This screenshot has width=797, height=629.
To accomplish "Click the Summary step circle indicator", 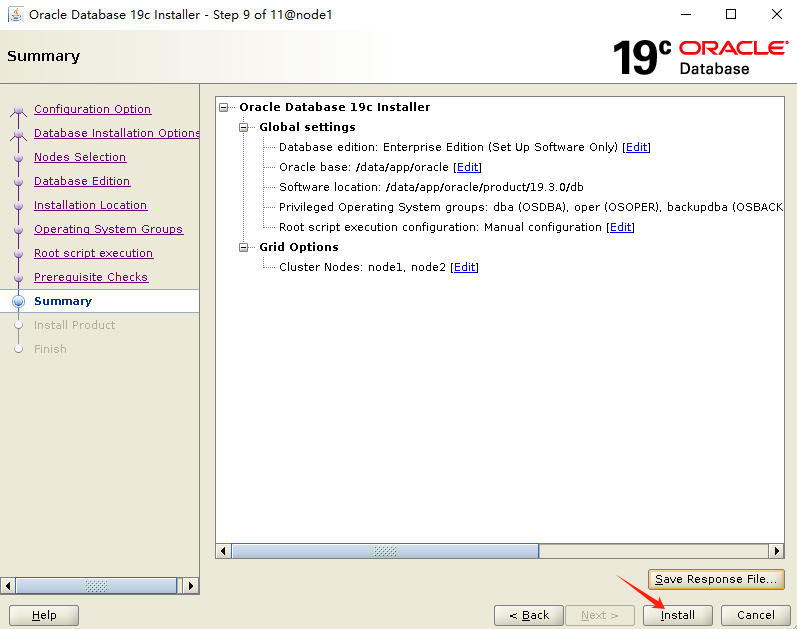I will (18, 301).
